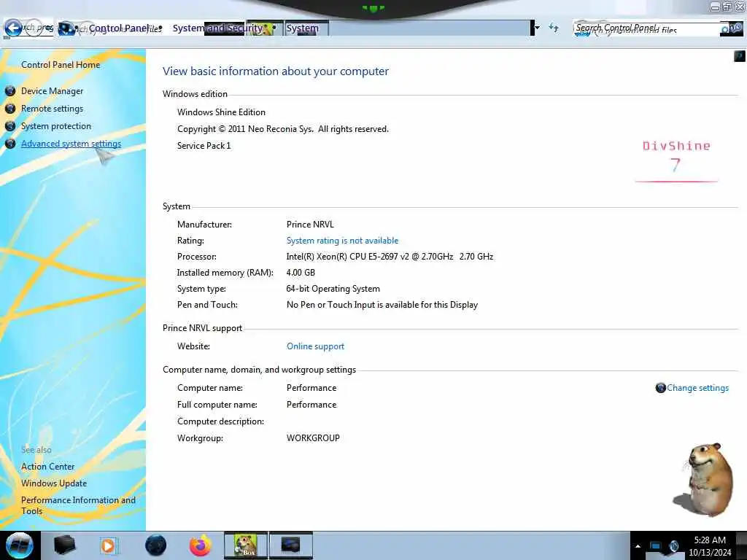Viewport: 747px width, 560px height.
Task: Click the processor 'Intel(R) Xeon(R) CPU E5-2697' value
Action: coord(390,257)
